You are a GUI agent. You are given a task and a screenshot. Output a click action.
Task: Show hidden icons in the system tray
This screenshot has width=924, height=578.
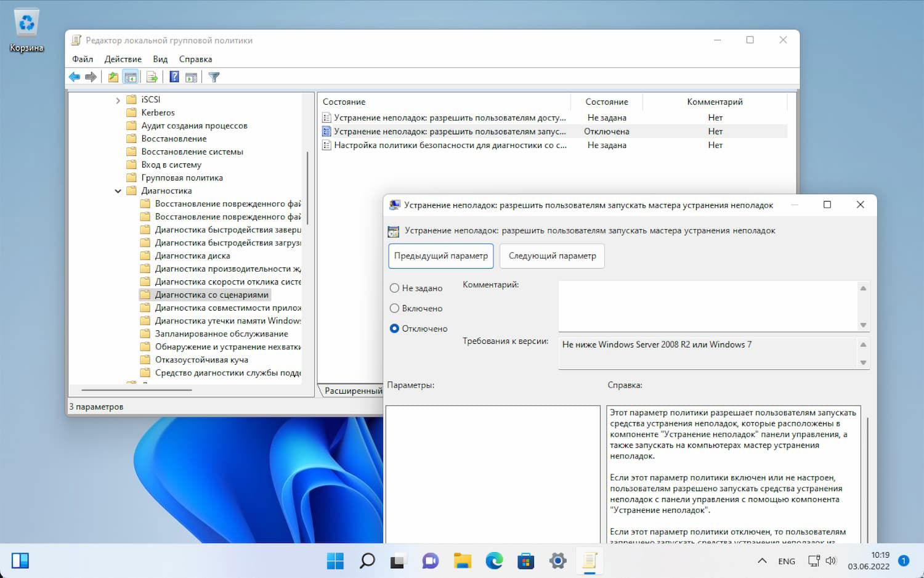pyautogui.click(x=762, y=561)
